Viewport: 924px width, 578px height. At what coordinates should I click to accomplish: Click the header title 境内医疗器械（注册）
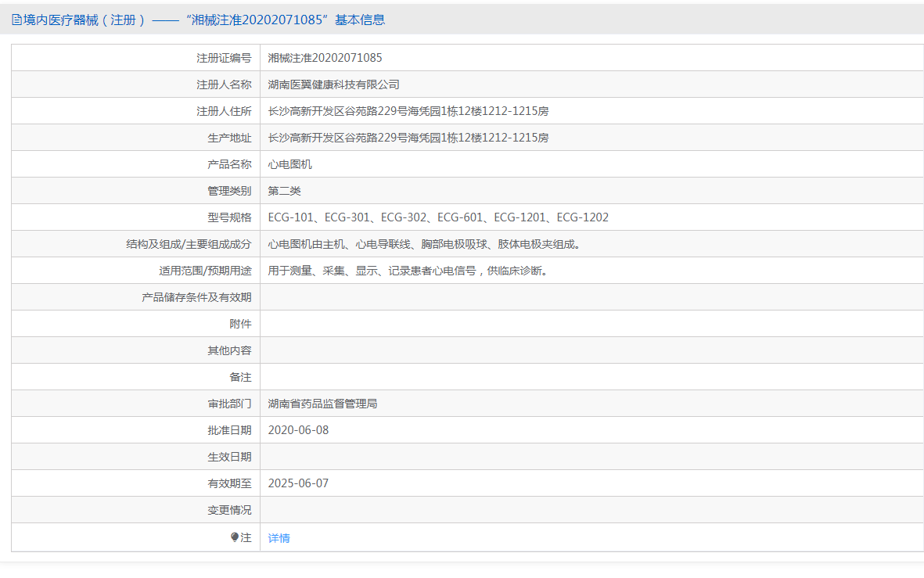pyautogui.click(x=84, y=20)
